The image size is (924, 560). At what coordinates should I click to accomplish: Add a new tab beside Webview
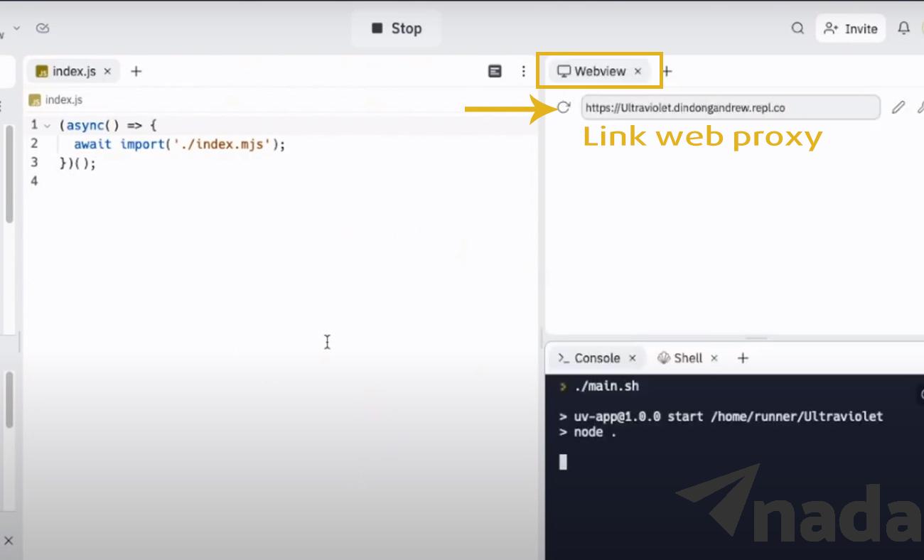coord(667,71)
